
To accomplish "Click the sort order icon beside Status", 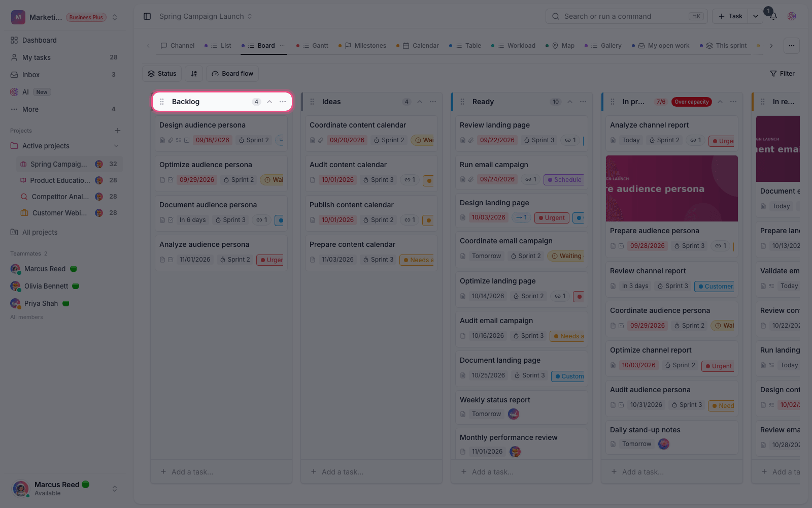I will coord(194,74).
